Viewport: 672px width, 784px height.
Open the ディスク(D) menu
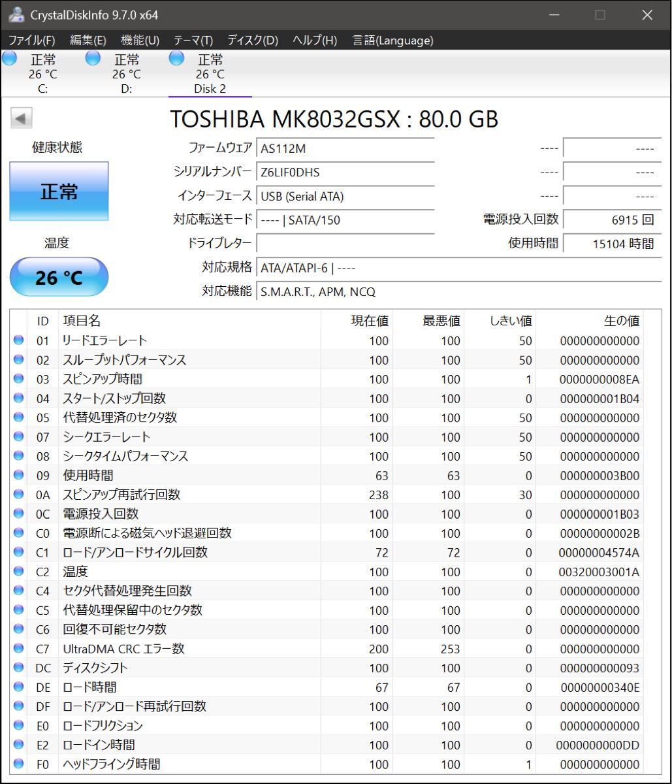253,41
